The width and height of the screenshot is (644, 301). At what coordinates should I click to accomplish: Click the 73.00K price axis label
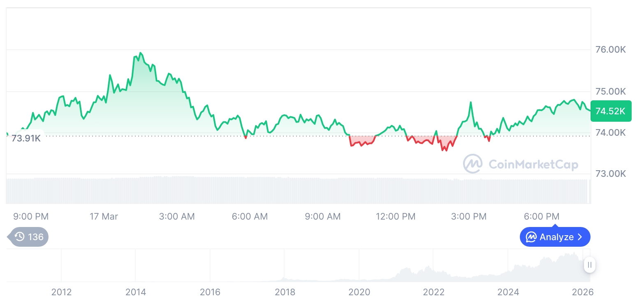[x=611, y=174]
